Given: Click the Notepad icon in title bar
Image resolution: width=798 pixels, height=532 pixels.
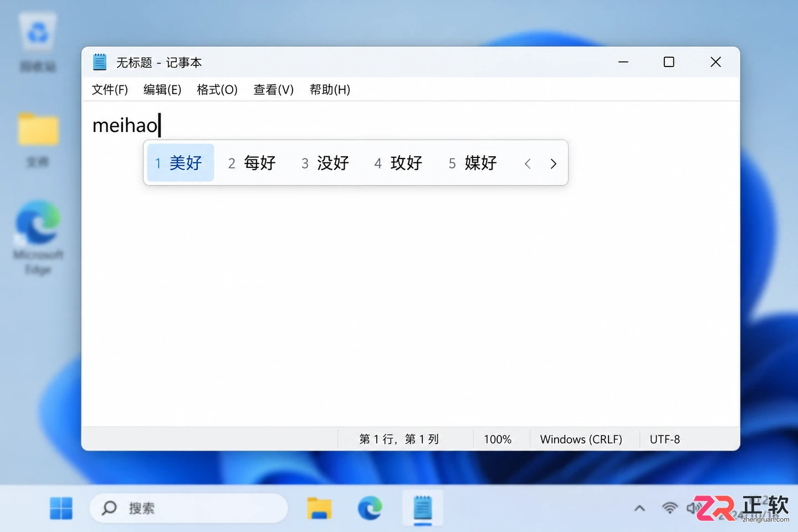Looking at the screenshot, I should click(100, 62).
